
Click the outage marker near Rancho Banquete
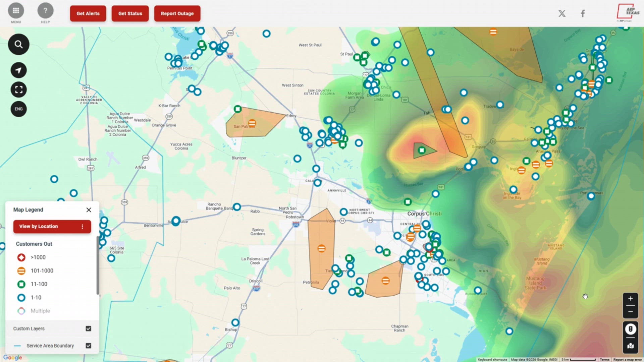(x=237, y=207)
